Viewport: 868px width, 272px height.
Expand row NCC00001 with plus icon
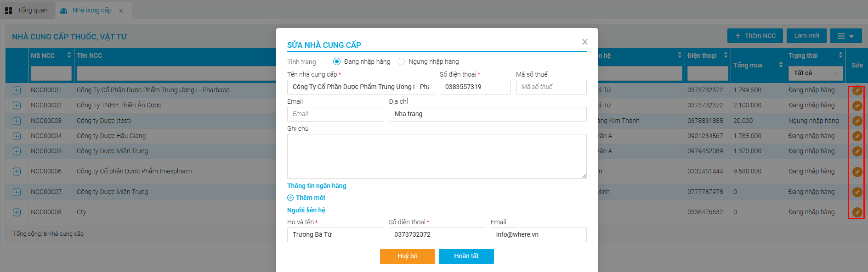17,90
